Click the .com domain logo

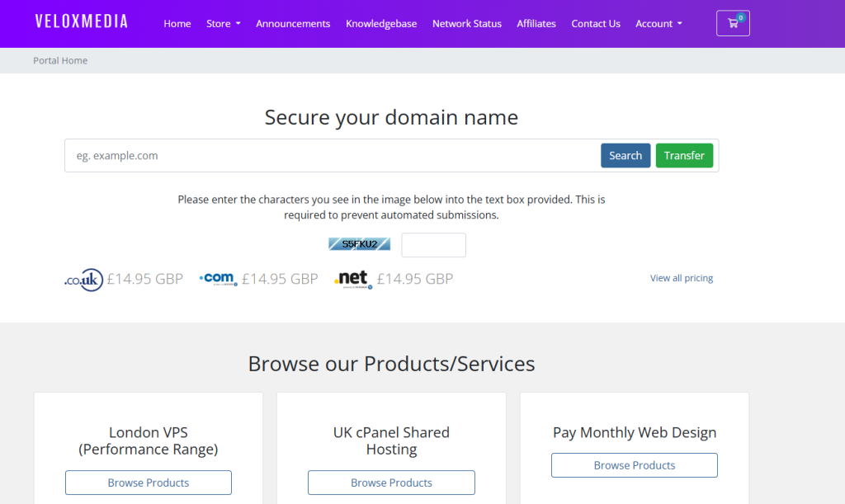point(219,279)
